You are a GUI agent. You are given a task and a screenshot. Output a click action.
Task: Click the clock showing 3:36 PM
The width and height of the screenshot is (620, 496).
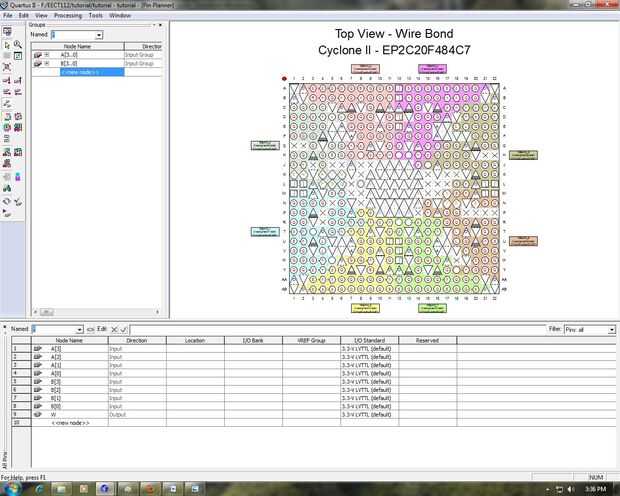[595, 489]
